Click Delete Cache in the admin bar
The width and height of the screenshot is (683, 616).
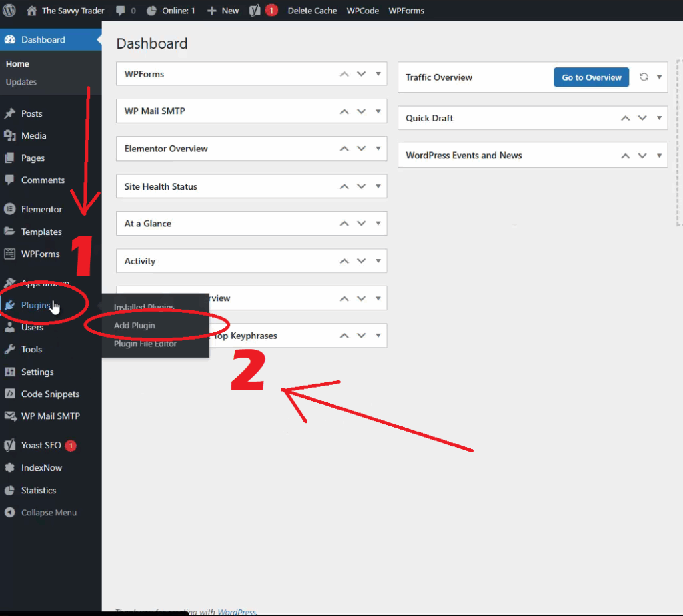click(312, 10)
